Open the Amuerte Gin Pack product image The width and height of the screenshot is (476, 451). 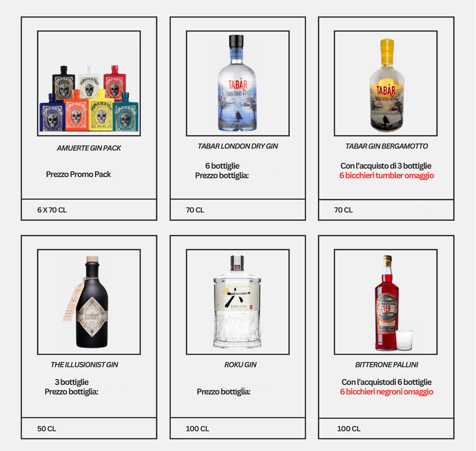(89, 83)
